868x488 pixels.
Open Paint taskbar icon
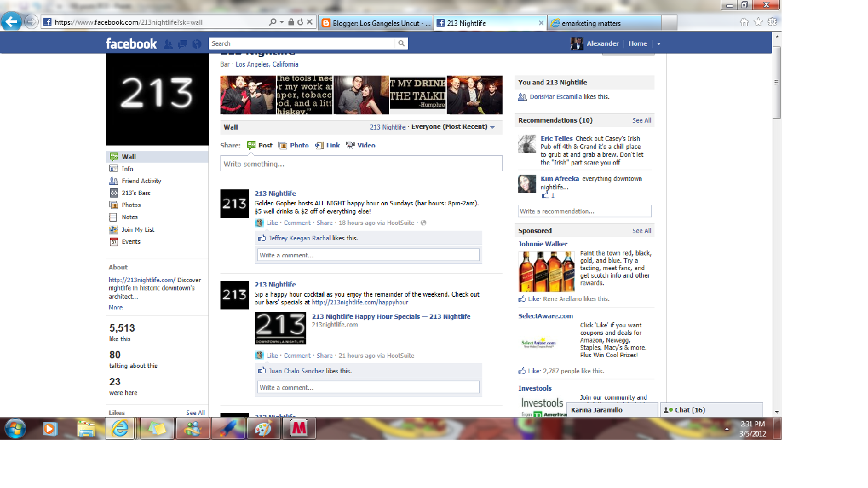pyautogui.click(x=262, y=429)
